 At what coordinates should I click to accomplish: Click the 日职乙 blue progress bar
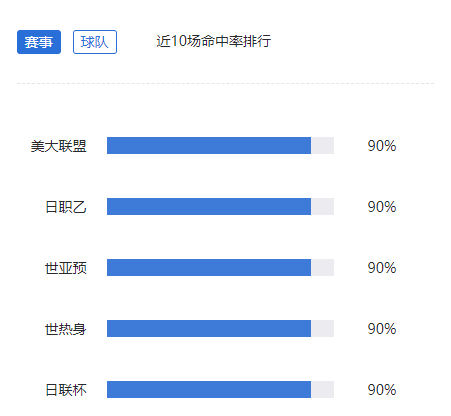(x=209, y=206)
